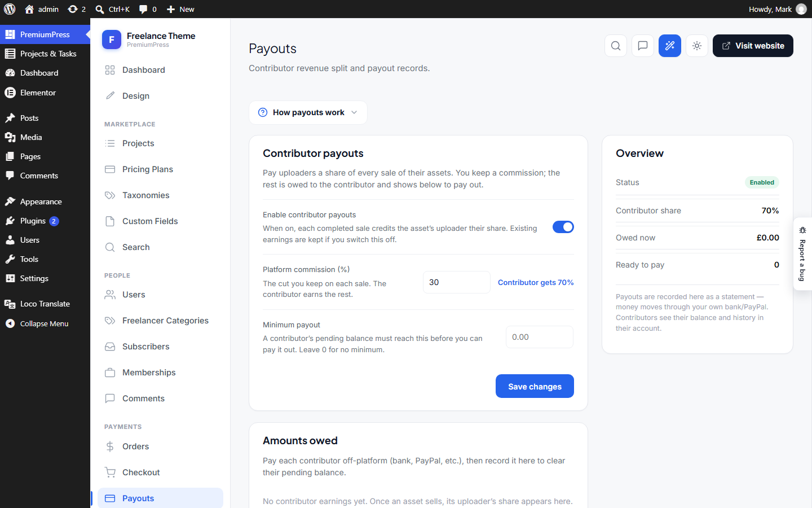Image resolution: width=812 pixels, height=508 pixels.
Task: Click the blue magic wand button
Action: 670,46
